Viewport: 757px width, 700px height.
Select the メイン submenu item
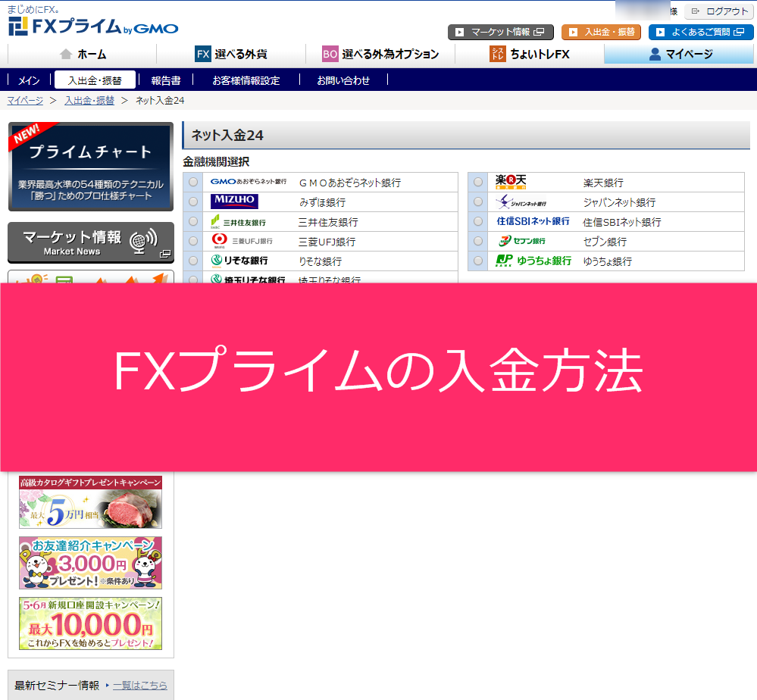click(x=29, y=80)
